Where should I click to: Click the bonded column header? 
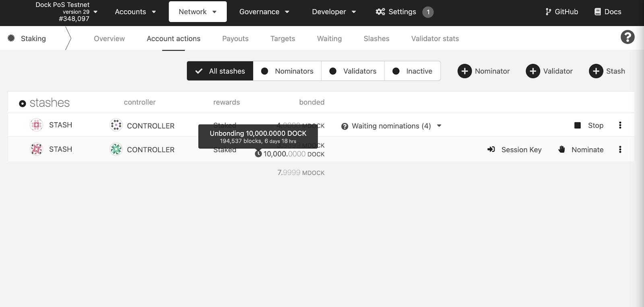coord(312,102)
